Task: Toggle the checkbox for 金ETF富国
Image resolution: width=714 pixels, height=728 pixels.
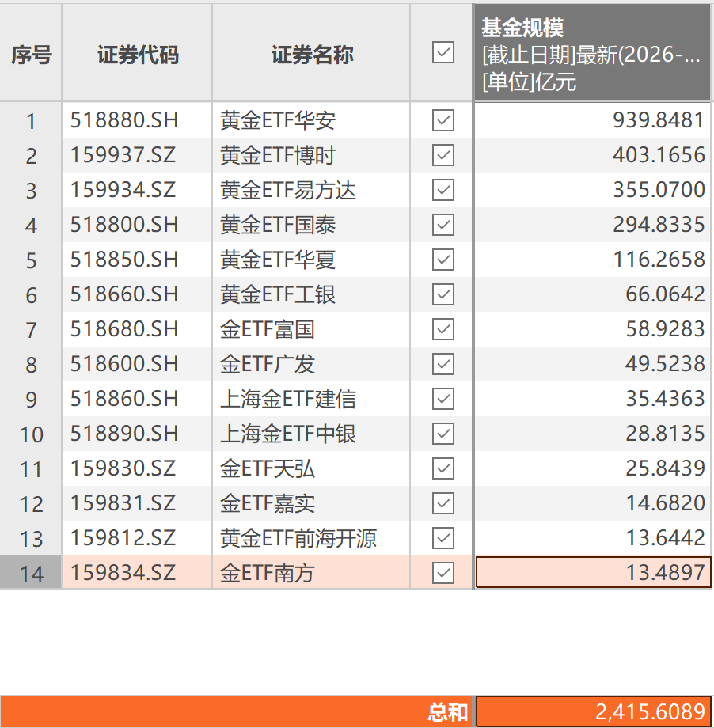Action: pos(442,329)
